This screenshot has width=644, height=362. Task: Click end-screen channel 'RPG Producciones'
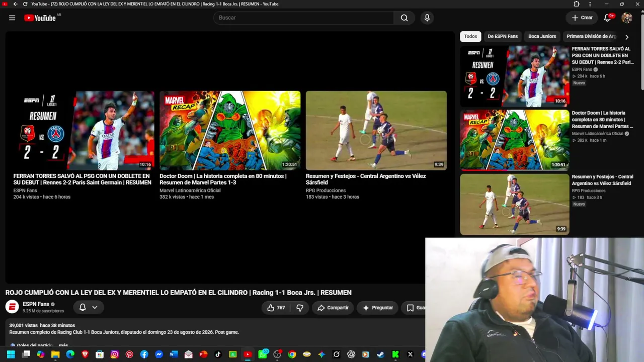[x=326, y=191]
